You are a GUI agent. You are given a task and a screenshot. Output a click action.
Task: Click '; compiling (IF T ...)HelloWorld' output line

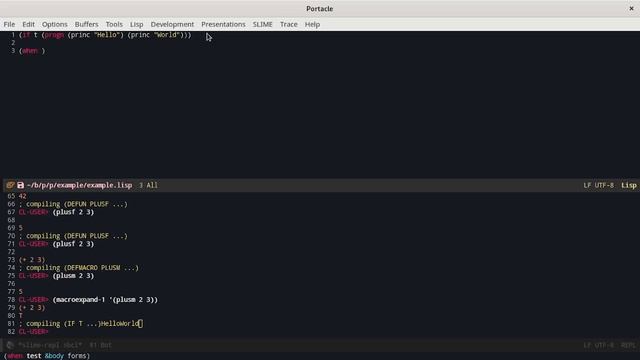(78, 324)
